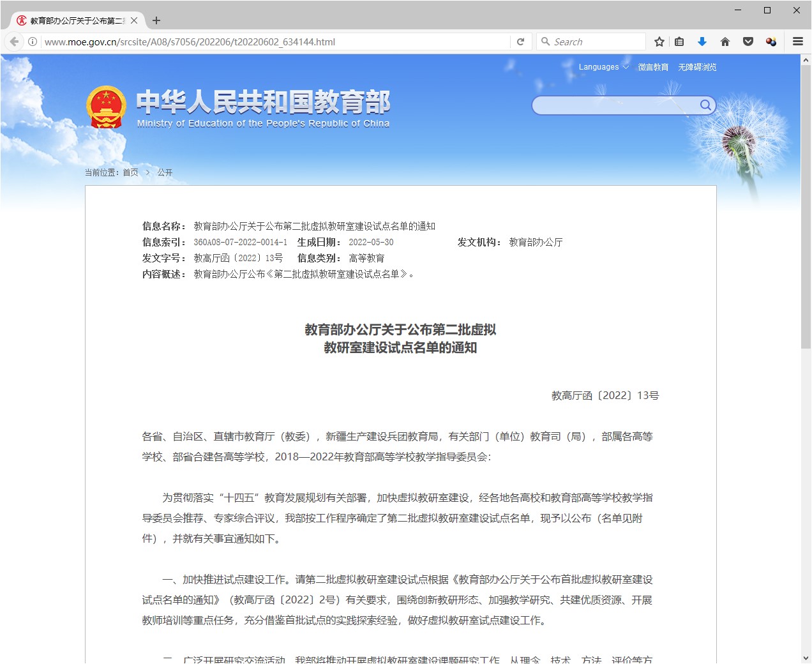Reload the page with the refresh icon
This screenshot has width=812, height=664.
pyautogui.click(x=520, y=41)
